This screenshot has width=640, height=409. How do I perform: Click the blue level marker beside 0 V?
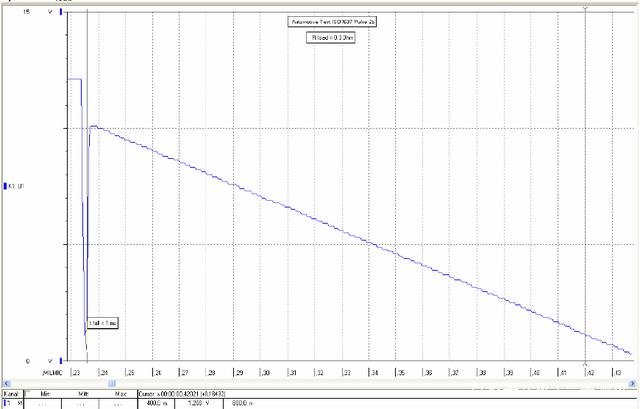[x=62, y=361]
